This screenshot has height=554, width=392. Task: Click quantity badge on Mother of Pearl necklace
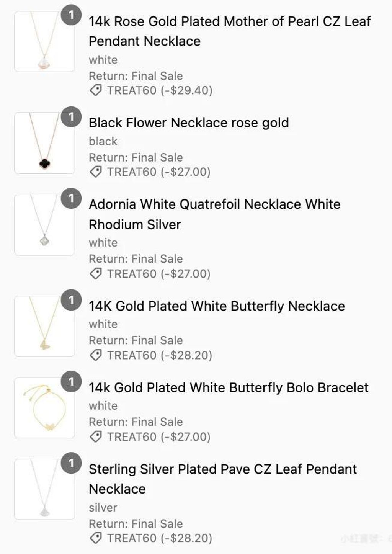71,15
